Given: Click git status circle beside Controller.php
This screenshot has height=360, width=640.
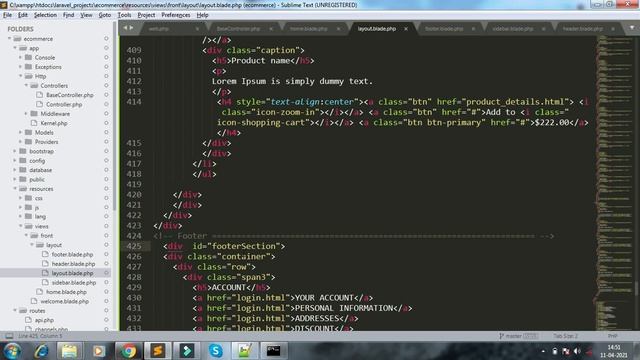Looking at the screenshot, I should (106, 104).
